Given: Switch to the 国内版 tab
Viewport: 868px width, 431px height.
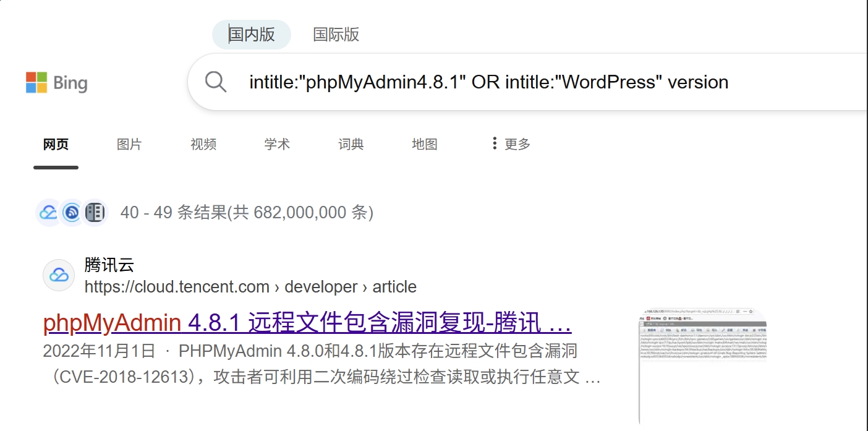Looking at the screenshot, I should (251, 34).
